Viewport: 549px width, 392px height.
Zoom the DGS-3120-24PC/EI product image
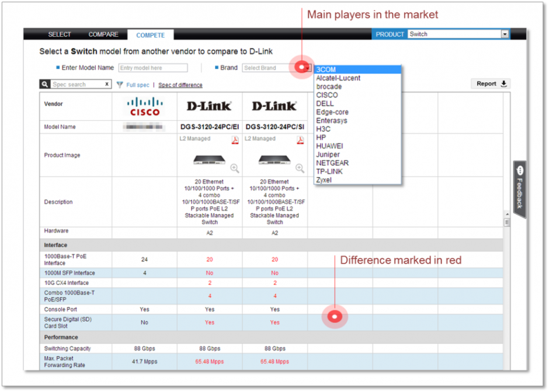(x=235, y=168)
